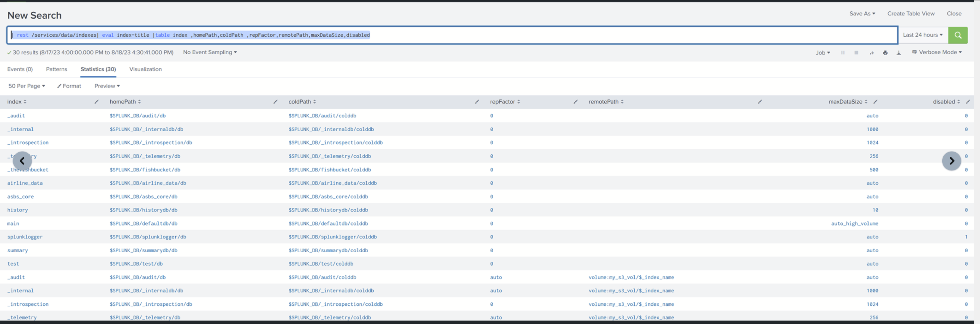Share the search job
The height and width of the screenshot is (324, 980).
(871, 52)
